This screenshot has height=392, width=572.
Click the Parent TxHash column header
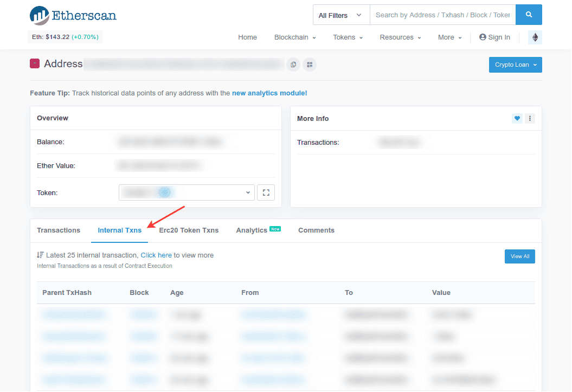click(x=67, y=292)
